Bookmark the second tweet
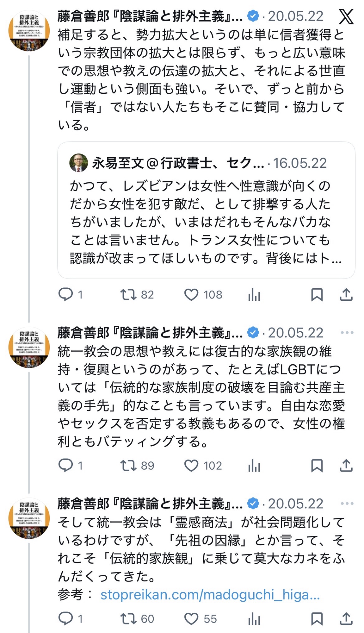The width and height of the screenshot is (364, 633). coord(317,466)
